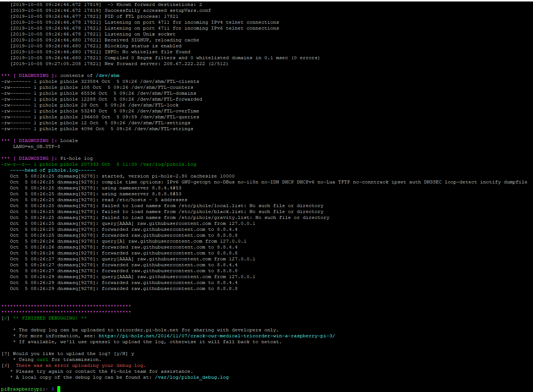Click the pi@raspberrypi shell prompt
The width and height of the screenshot is (533, 392).
tap(28, 389)
